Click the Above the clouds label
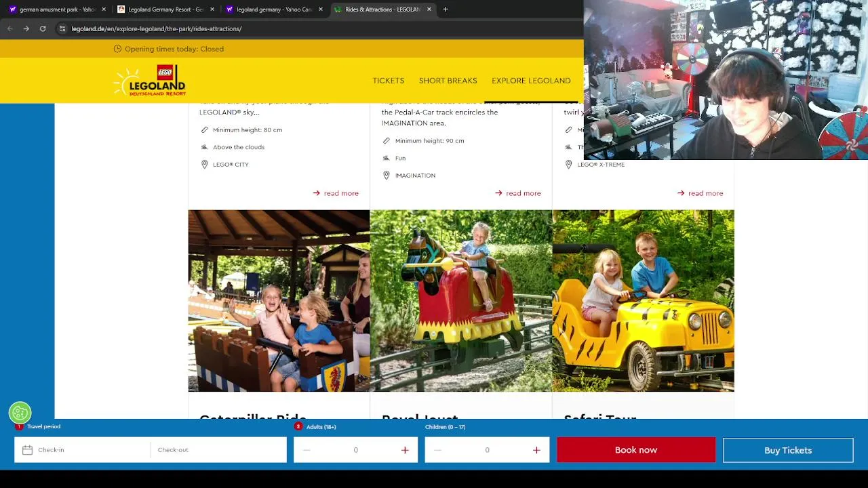This screenshot has width=868, height=488. coord(239,147)
